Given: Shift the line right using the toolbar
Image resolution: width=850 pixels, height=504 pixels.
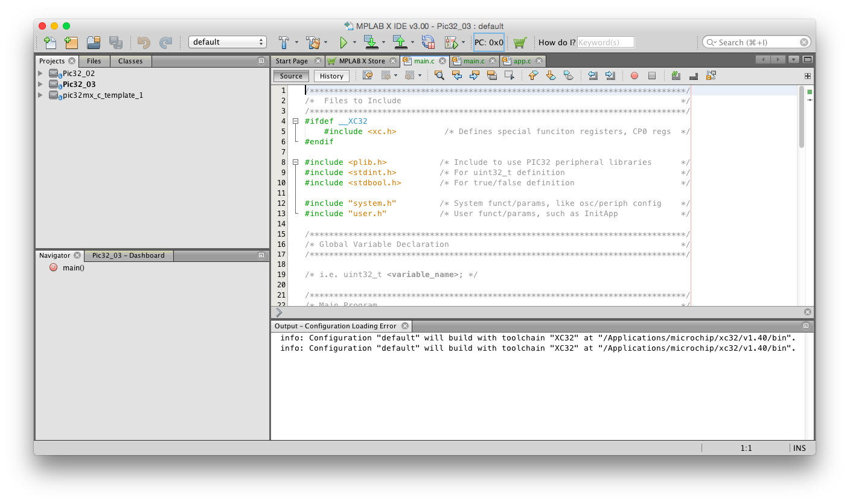Looking at the screenshot, I should [x=610, y=75].
